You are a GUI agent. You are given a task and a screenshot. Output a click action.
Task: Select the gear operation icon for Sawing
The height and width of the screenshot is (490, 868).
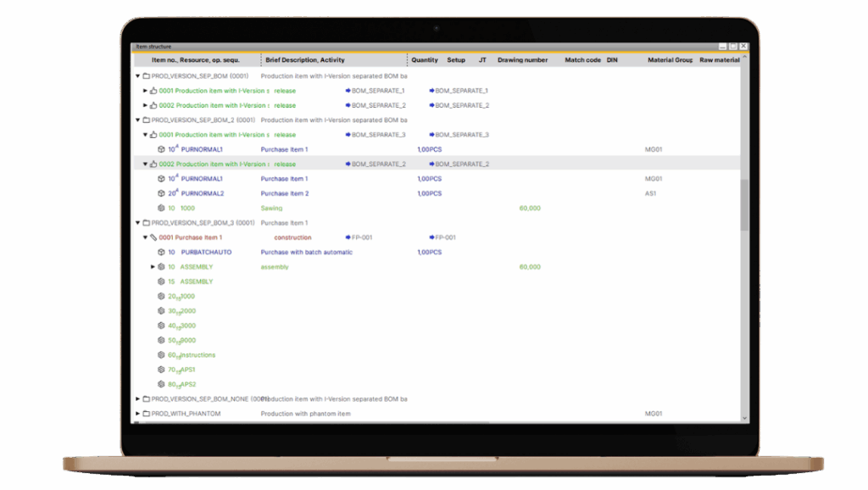tap(159, 208)
